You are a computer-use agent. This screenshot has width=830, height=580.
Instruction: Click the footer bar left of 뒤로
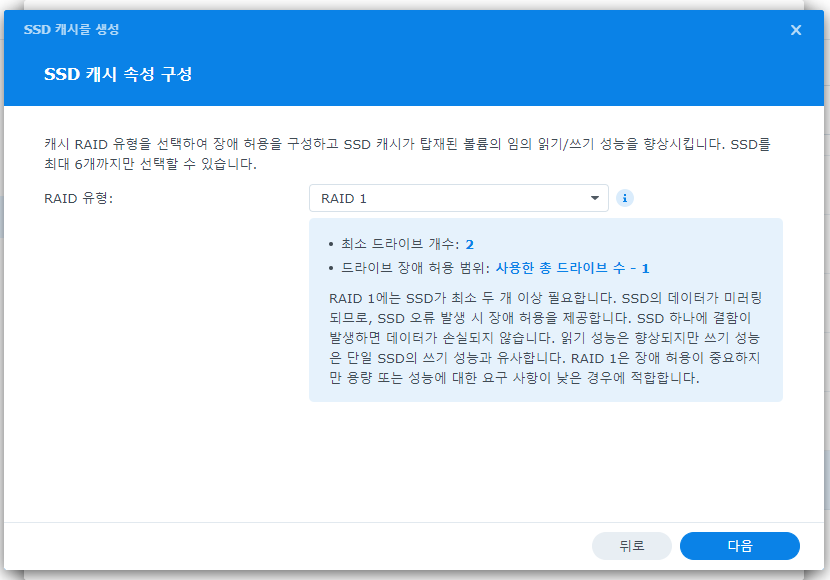pos(300,546)
